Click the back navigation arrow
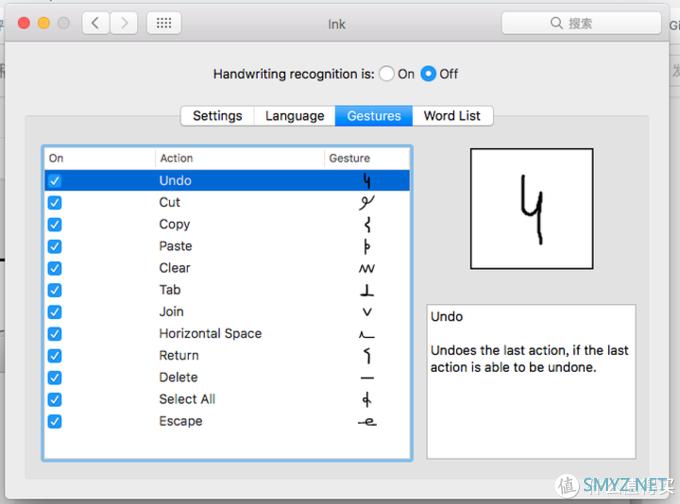 96,23
